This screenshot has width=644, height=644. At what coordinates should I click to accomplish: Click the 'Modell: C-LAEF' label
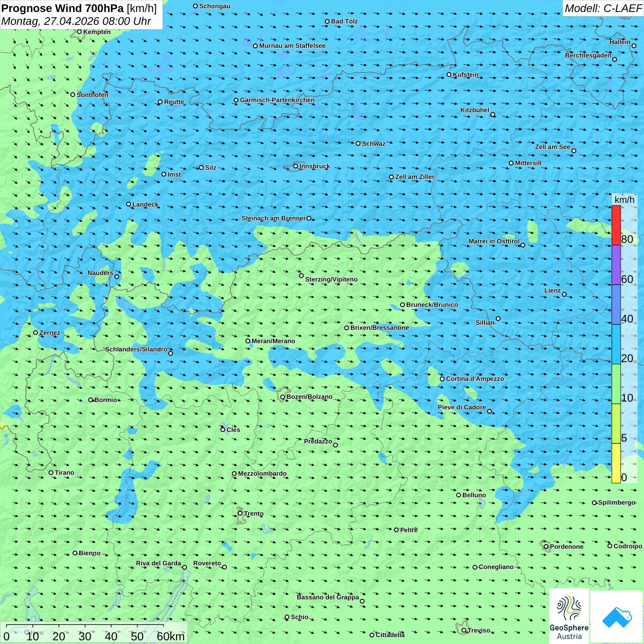tap(603, 8)
